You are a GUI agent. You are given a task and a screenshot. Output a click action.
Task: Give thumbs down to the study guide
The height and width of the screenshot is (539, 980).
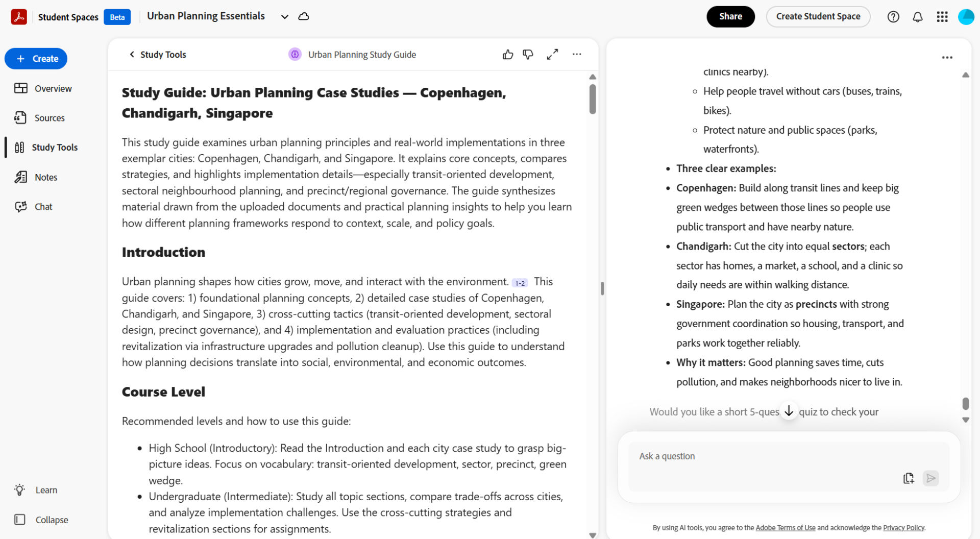pyautogui.click(x=528, y=54)
